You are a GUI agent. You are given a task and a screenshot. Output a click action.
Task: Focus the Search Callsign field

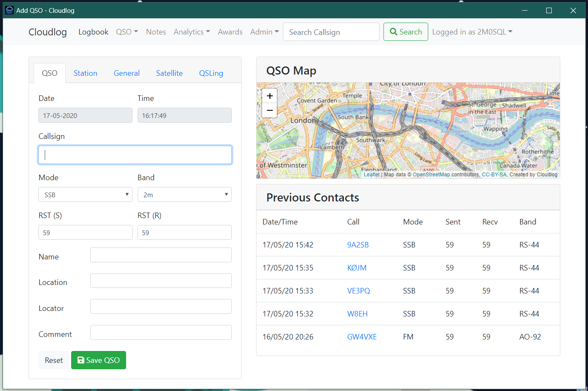tap(331, 32)
